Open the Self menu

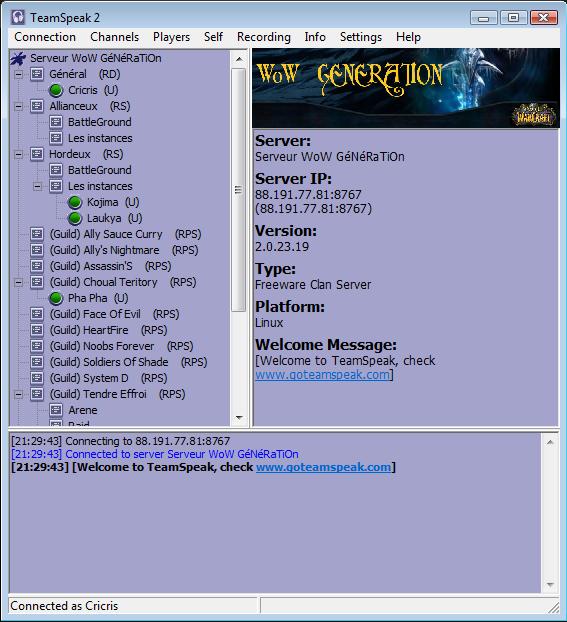(x=213, y=37)
